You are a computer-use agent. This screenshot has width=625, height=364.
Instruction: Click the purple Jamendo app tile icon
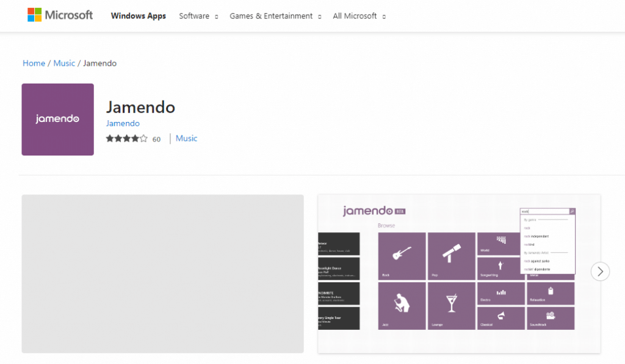58,120
